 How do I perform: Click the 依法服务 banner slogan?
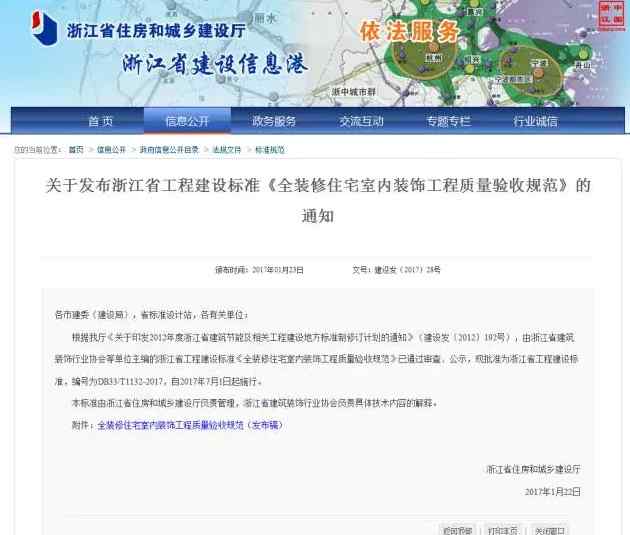pos(409,31)
